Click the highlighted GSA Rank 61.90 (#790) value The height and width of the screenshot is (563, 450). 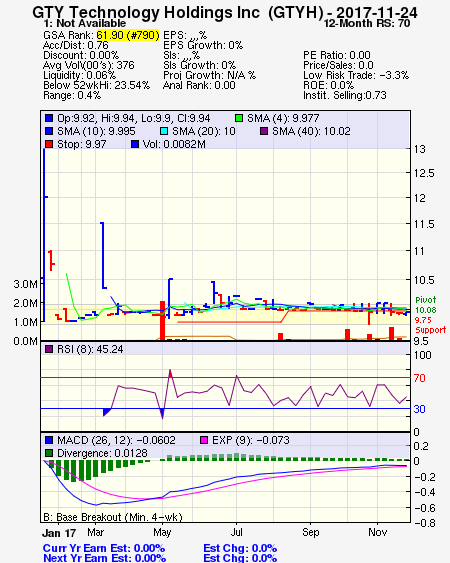click(x=128, y=35)
